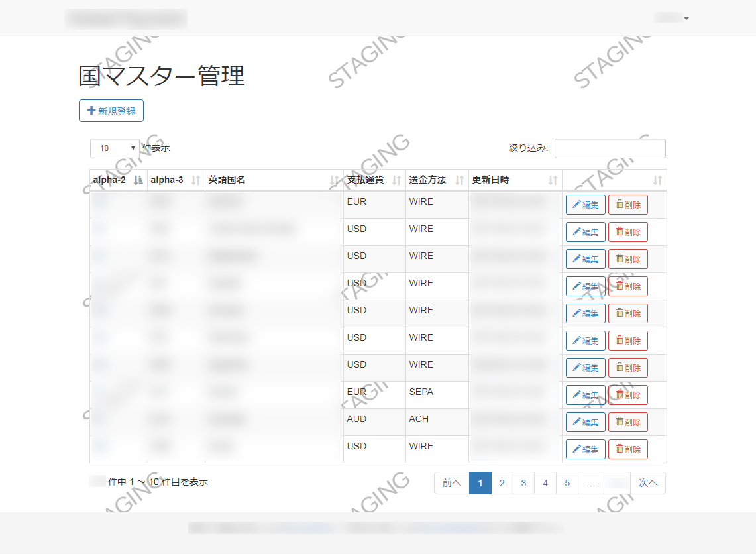This screenshot has width=756, height=554.
Task: Open the user menu dropdown in navbar
Action: tap(672, 18)
